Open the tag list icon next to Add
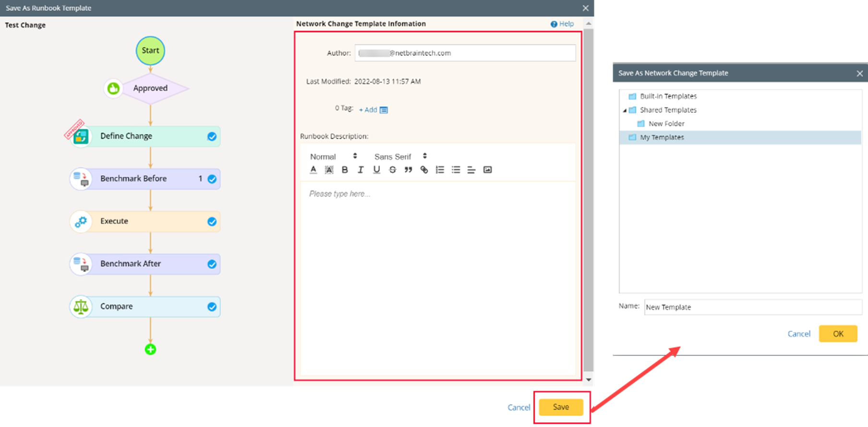This screenshot has width=868, height=427. coord(384,110)
